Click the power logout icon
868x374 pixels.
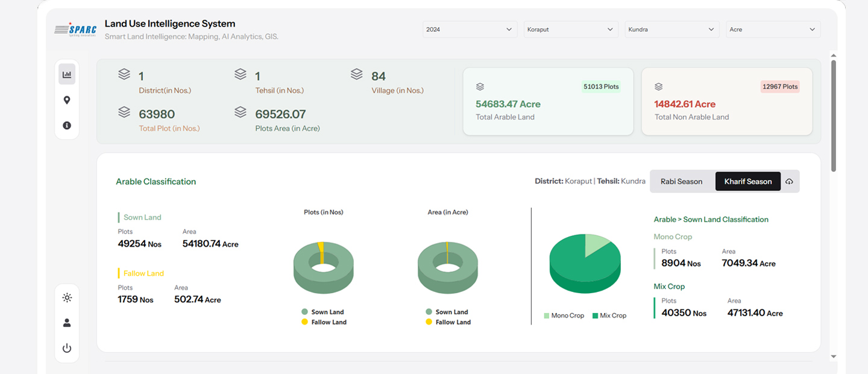pos(67,348)
